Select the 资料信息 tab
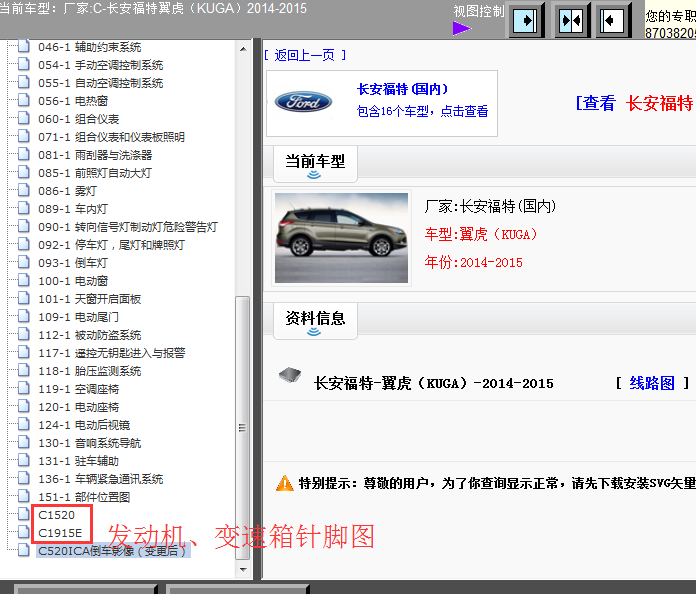This screenshot has height=594, width=696. (315, 321)
